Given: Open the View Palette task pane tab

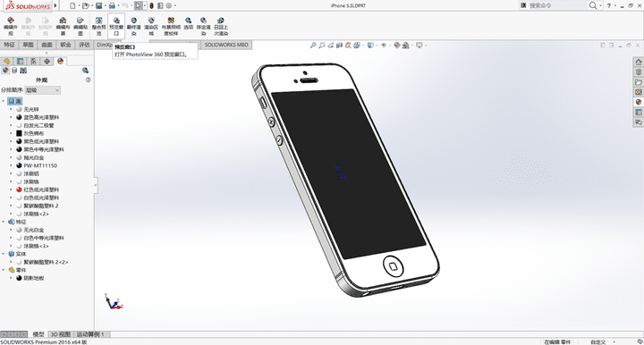Looking at the screenshot, I should coord(639,92).
